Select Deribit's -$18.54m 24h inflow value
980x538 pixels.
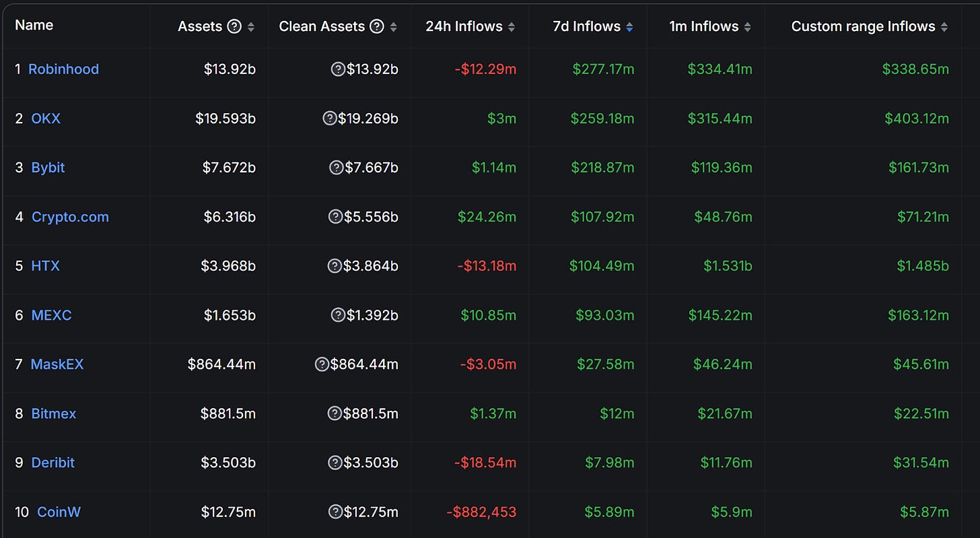click(485, 462)
